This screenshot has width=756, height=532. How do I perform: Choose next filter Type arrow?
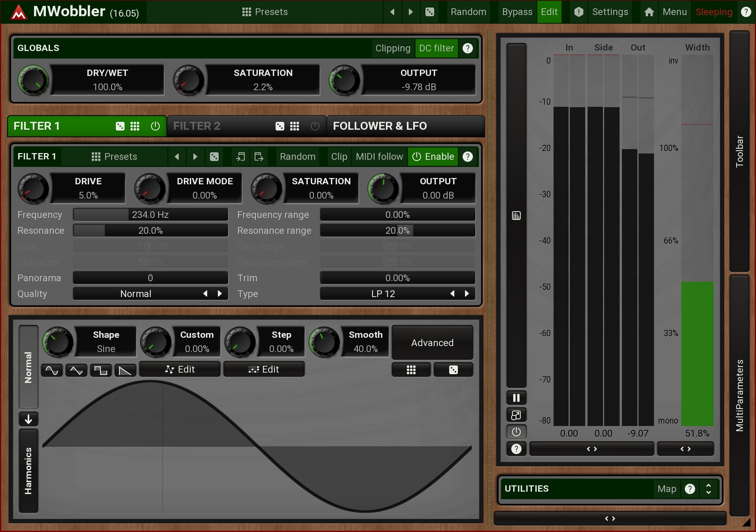click(467, 293)
